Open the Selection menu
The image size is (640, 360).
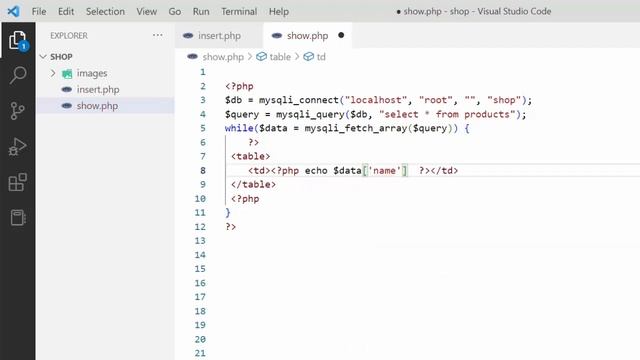[105, 11]
